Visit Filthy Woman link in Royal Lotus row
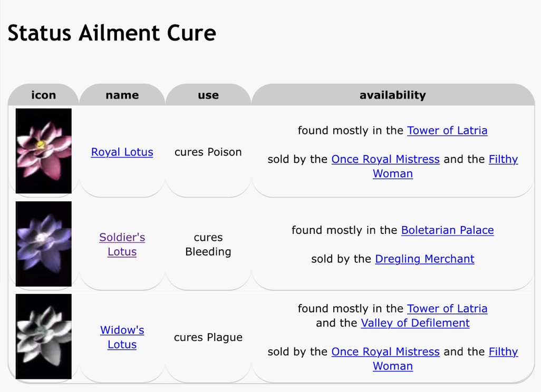 point(503,159)
